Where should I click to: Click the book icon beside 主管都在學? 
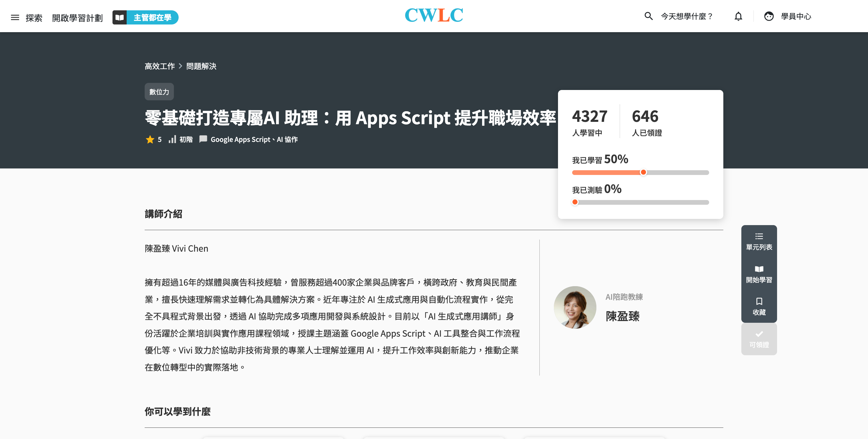(120, 17)
